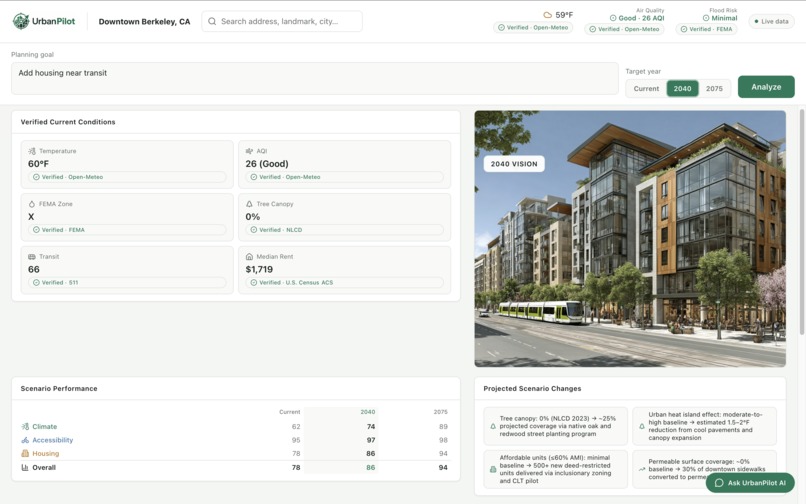Click the Verified · FEMA badge in the header
The width and height of the screenshot is (806, 504).
706,29
